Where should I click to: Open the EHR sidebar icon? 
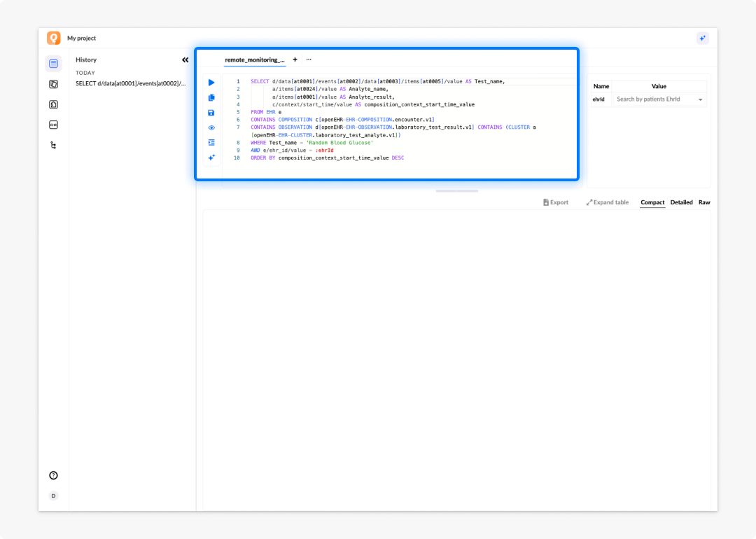[53, 125]
